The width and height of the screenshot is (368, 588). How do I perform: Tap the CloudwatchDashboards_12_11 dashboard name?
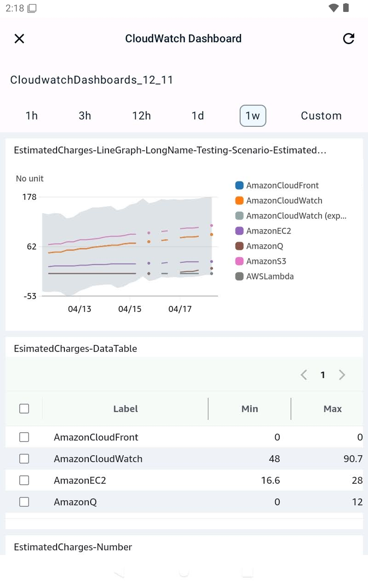pyautogui.click(x=92, y=80)
